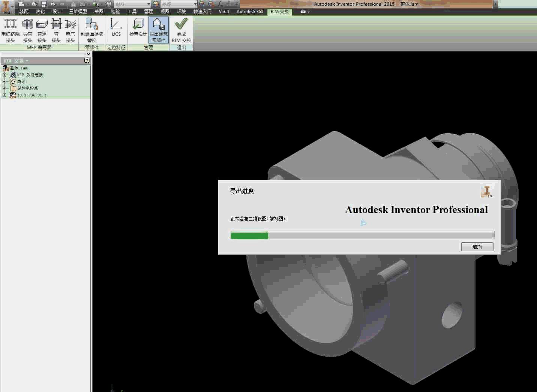Expand the MEP 系统连接 tree node
Screen dimensions: 537x392
pos(4,75)
